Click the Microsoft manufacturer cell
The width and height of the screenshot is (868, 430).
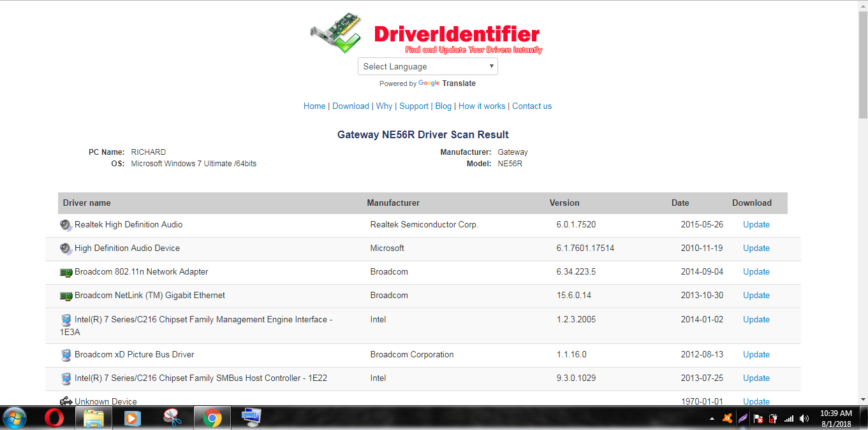387,248
